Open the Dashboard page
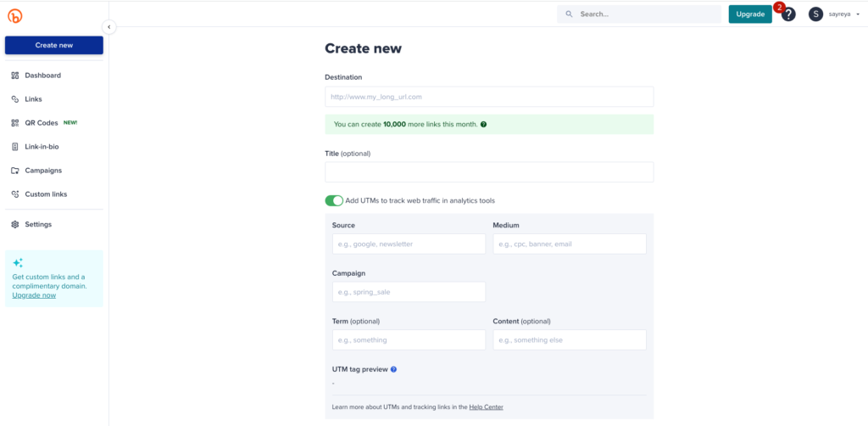 pos(42,76)
